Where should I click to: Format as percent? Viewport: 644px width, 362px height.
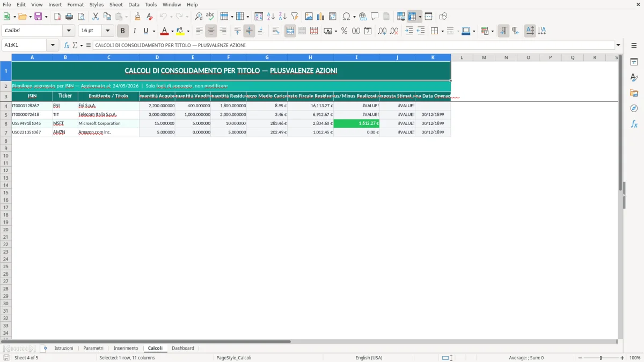tap(345, 31)
